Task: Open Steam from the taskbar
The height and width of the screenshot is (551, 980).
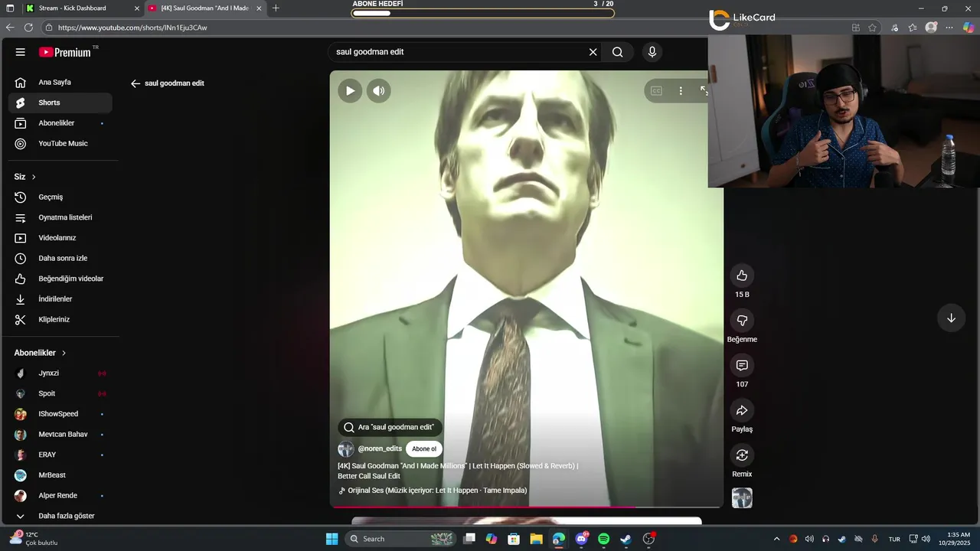Action: click(626, 539)
